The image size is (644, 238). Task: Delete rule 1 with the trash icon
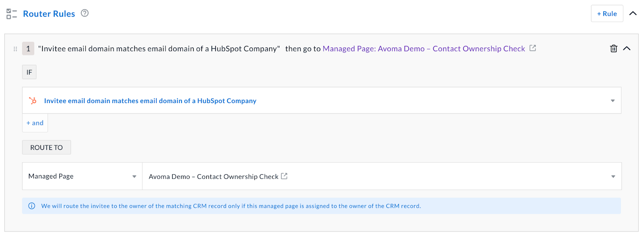[x=613, y=49]
